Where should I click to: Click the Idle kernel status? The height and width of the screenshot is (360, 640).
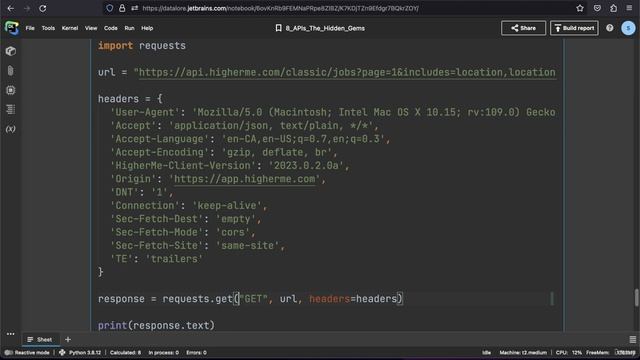[x=487, y=353]
